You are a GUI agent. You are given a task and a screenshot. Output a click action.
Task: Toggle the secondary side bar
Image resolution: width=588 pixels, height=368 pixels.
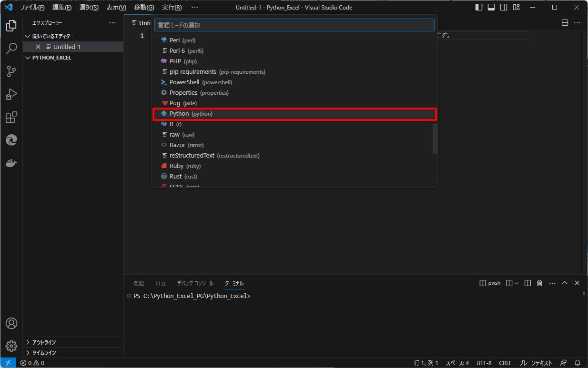coord(504,7)
